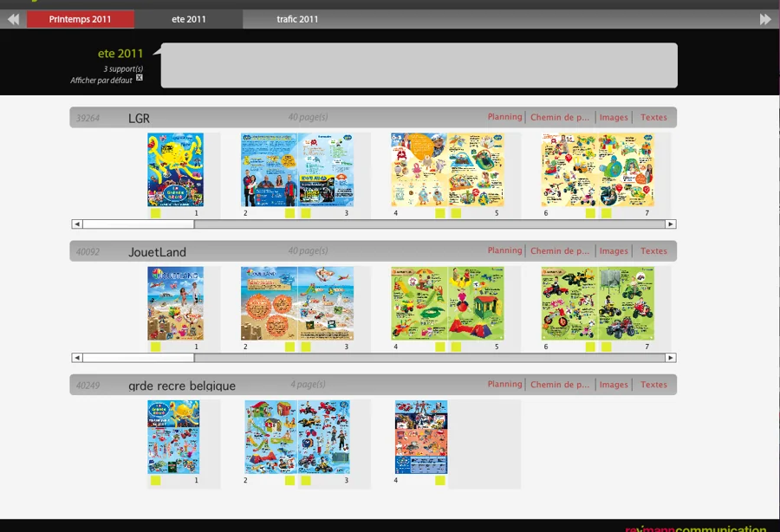Viewport: 780px width, 532px height.
Task: Open Chemin de p... for JouetLand
Action: 560,250
